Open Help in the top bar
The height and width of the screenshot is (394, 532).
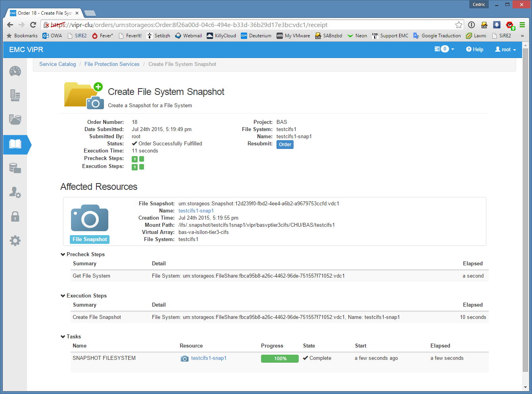tap(475, 50)
